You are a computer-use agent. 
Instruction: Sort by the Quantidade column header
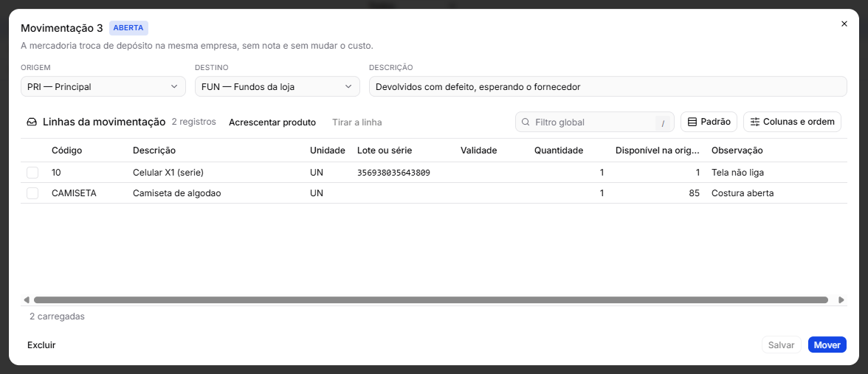click(x=559, y=150)
